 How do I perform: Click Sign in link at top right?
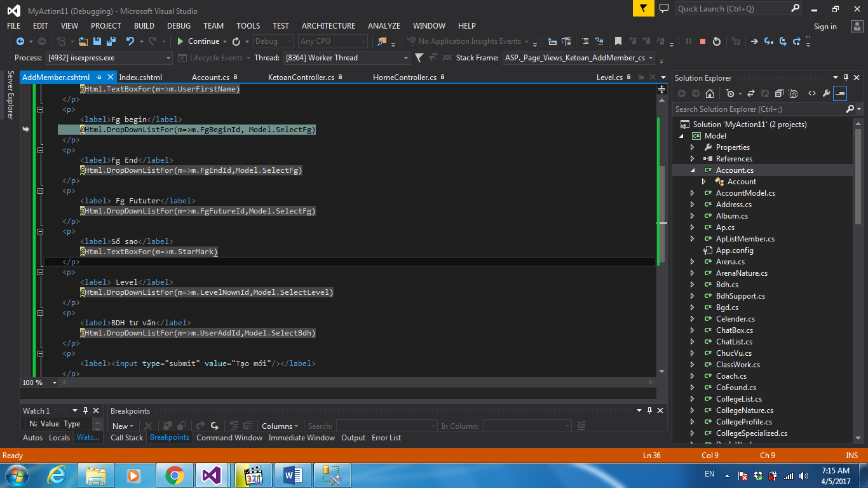pyautogui.click(x=825, y=27)
